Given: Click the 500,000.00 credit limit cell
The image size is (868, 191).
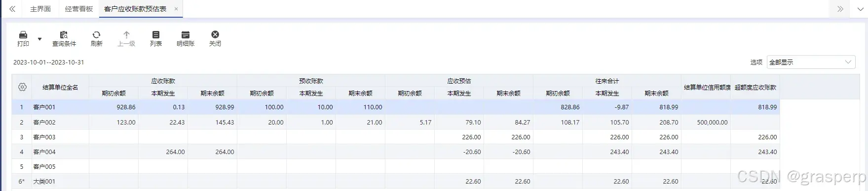Looking at the screenshot, I should [x=706, y=122].
